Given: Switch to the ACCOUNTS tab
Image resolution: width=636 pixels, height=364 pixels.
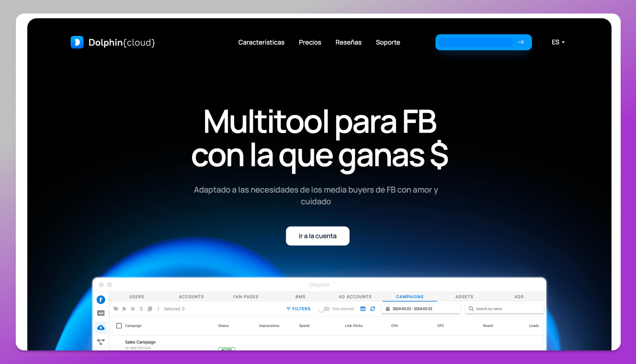Looking at the screenshot, I should click(x=191, y=297).
